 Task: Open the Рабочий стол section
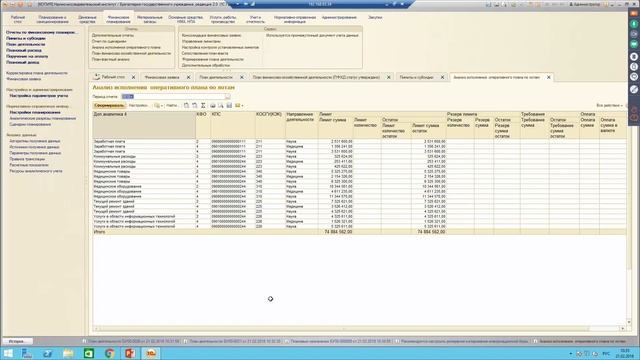(x=18, y=19)
